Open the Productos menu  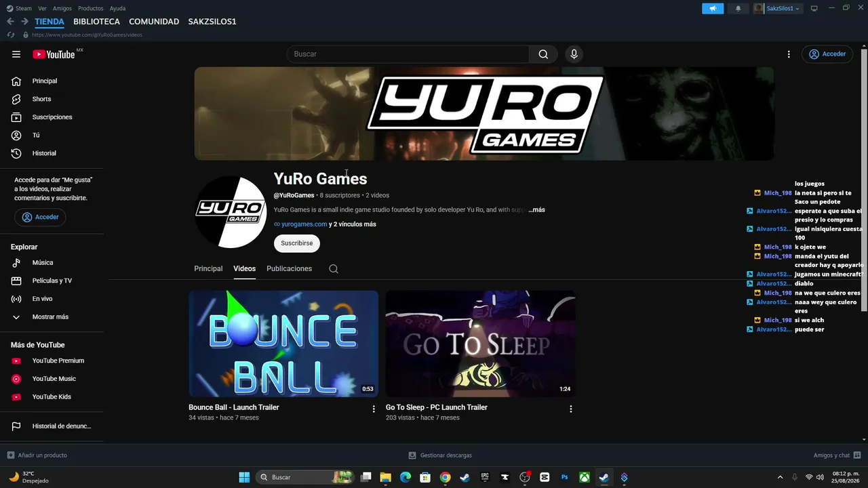coord(91,8)
